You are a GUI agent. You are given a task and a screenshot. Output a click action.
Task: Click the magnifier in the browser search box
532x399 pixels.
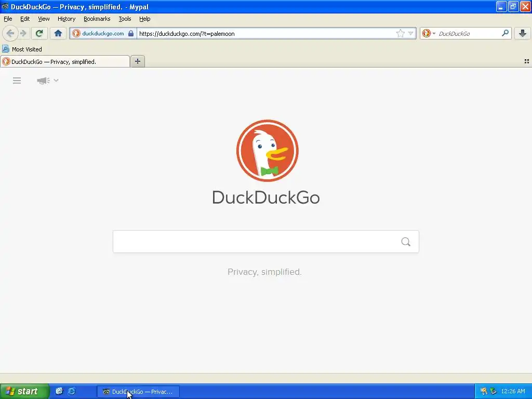click(505, 33)
